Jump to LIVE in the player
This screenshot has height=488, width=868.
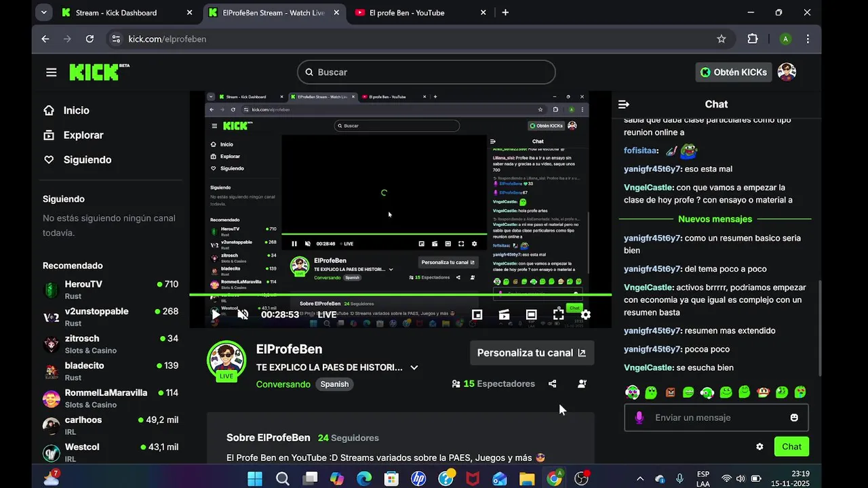coord(327,314)
